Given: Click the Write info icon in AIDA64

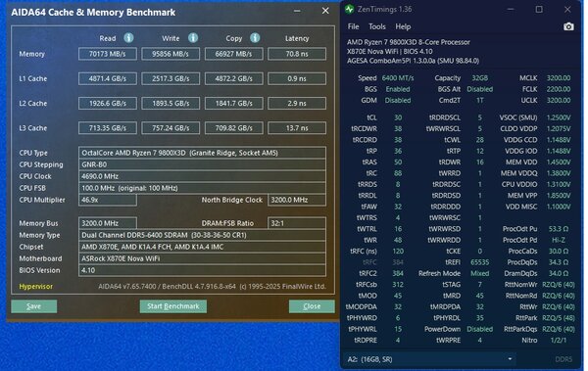Looking at the screenshot, I should 193,38.
